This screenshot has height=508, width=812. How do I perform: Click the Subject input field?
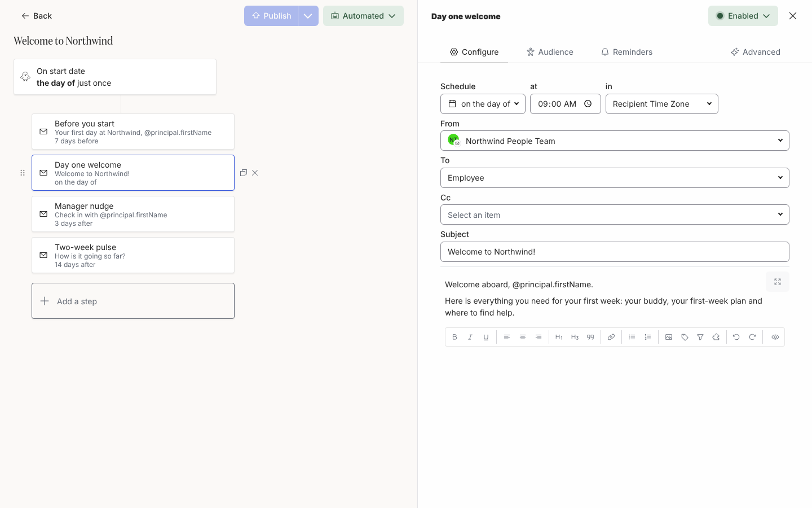click(x=615, y=252)
